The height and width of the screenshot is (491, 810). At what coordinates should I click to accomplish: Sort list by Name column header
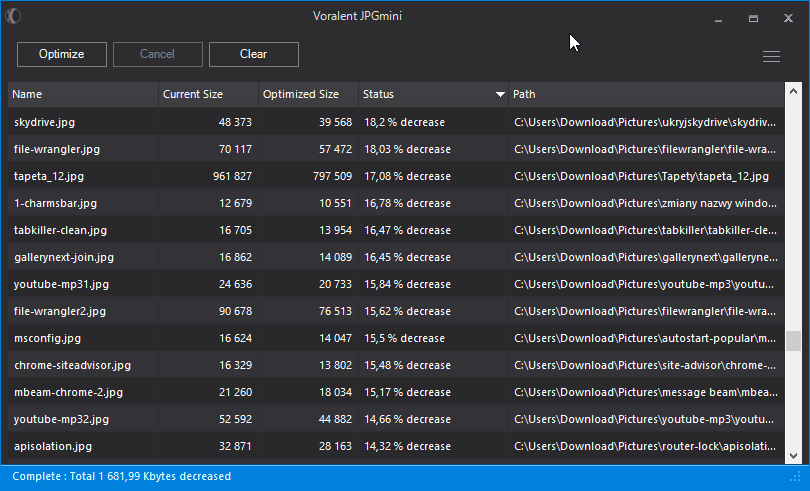(83, 94)
